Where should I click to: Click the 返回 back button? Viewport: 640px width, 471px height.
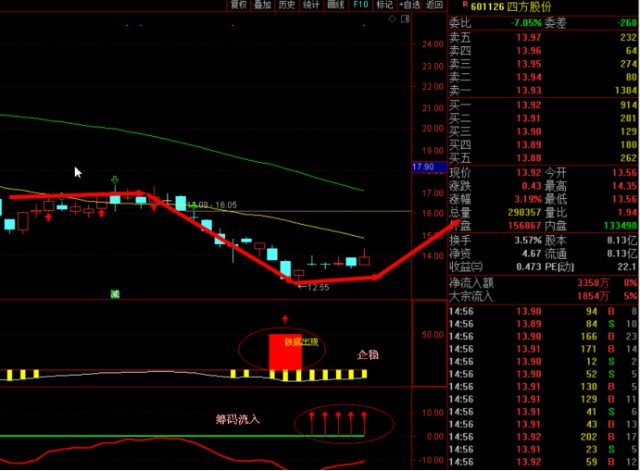tap(434, 5)
